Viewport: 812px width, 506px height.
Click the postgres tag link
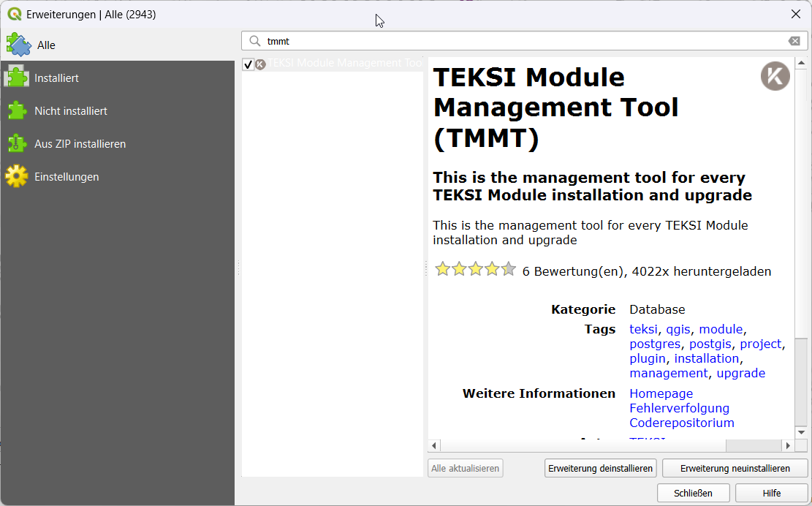(655, 344)
